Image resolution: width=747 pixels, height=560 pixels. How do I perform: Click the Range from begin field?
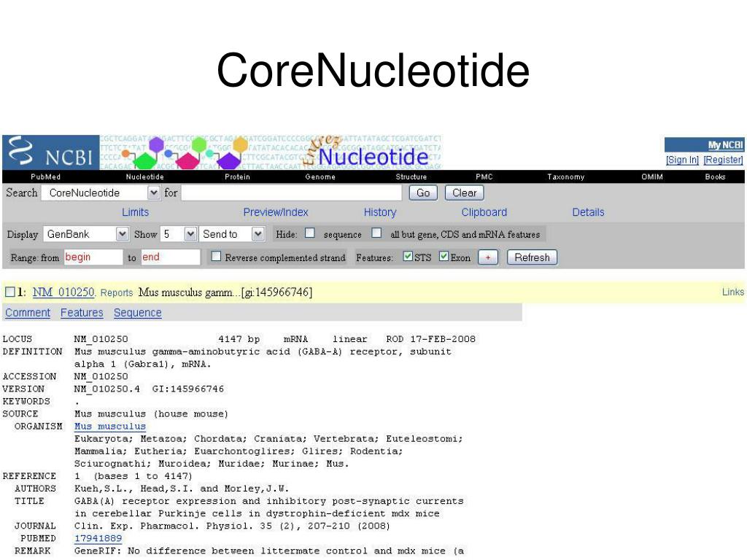click(93, 257)
